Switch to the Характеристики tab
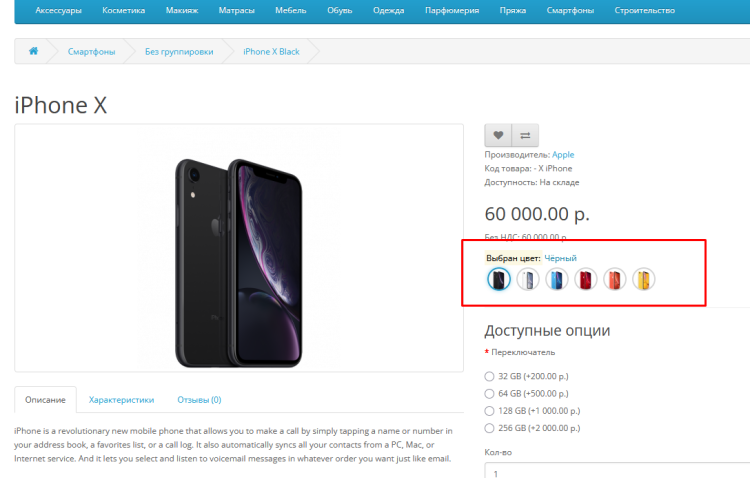Image resolution: width=750 pixels, height=478 pixels. (x=121, y=399)
